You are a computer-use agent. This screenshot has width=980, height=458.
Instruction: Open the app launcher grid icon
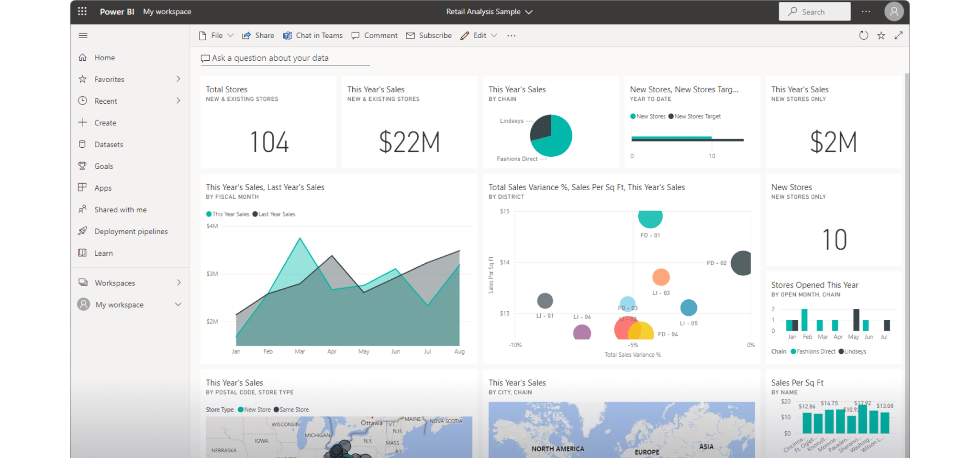pyautogui.click(x=82, y=11)
